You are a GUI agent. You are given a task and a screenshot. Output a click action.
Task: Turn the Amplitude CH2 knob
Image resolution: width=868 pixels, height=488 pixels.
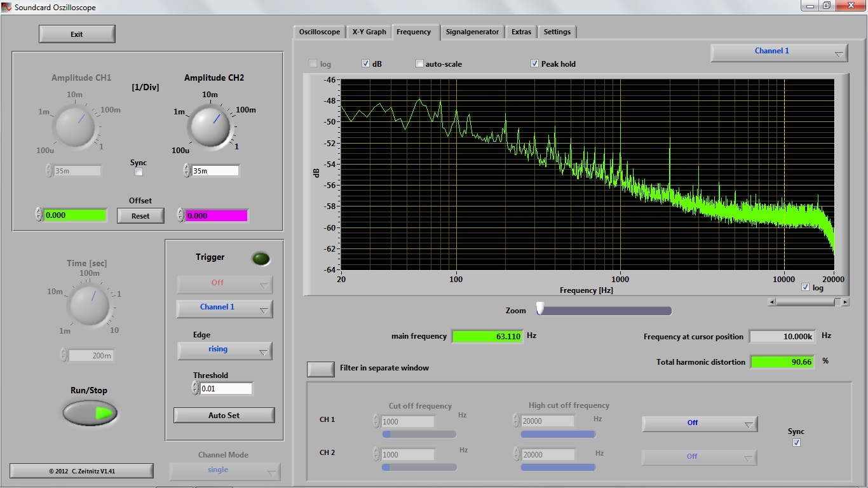tap(209, 125)
